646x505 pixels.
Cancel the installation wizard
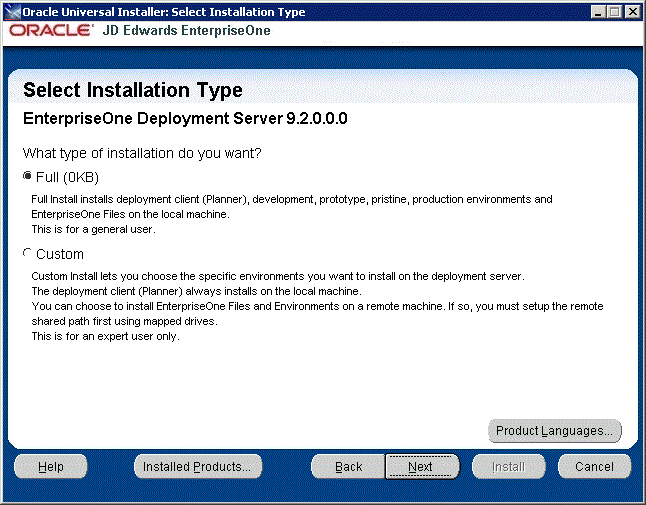click(594, 466)
